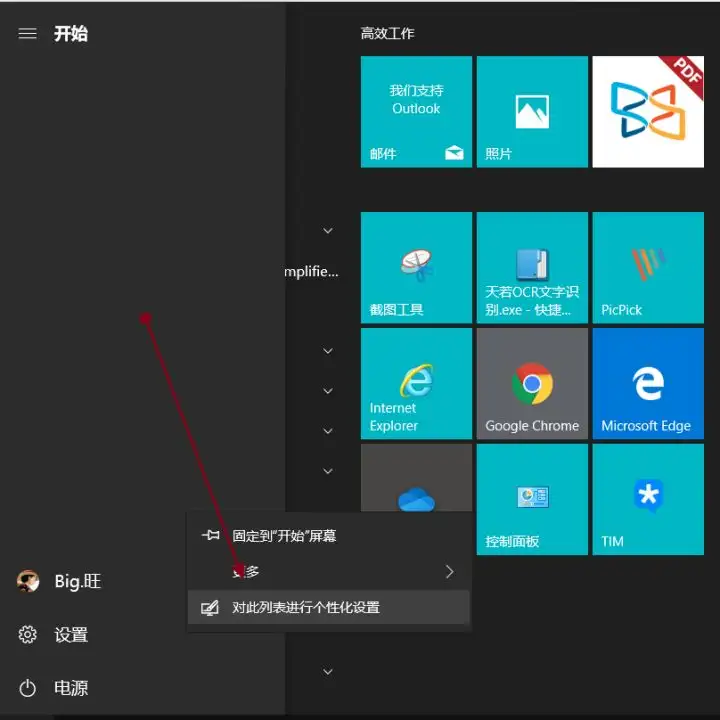Launch Google Chrome tile
This screenshot has width=720, height=720.
pos(532,383)
